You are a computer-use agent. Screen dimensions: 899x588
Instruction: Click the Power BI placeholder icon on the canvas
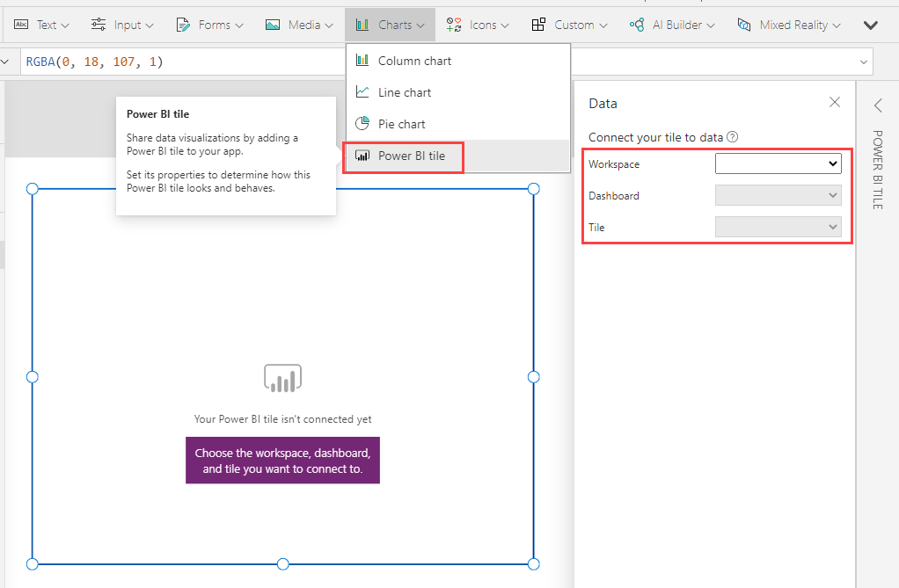(282, 378)
